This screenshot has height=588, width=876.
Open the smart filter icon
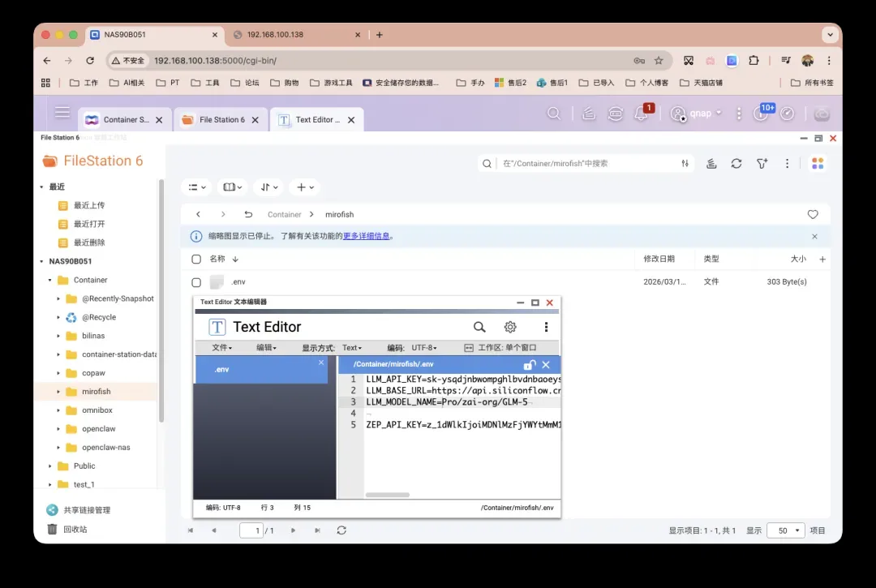click(762, 163)
